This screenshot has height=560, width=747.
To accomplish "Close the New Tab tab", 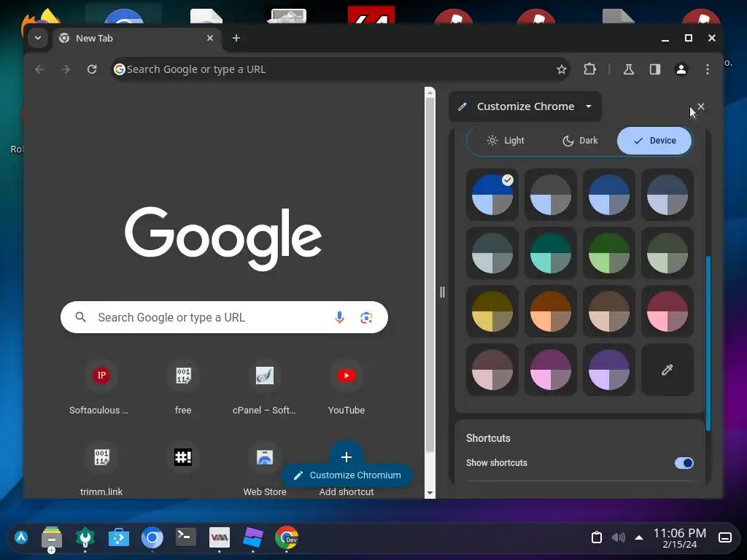I will [x=210, y=38].
